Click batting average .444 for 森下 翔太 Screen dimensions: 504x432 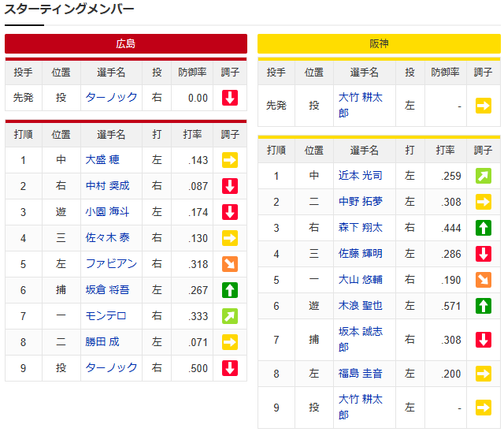451,228
